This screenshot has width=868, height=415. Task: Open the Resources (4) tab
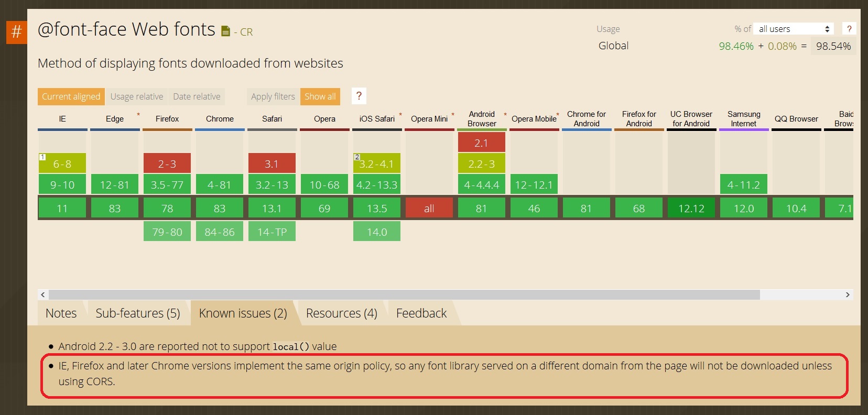tap(342, 313)
